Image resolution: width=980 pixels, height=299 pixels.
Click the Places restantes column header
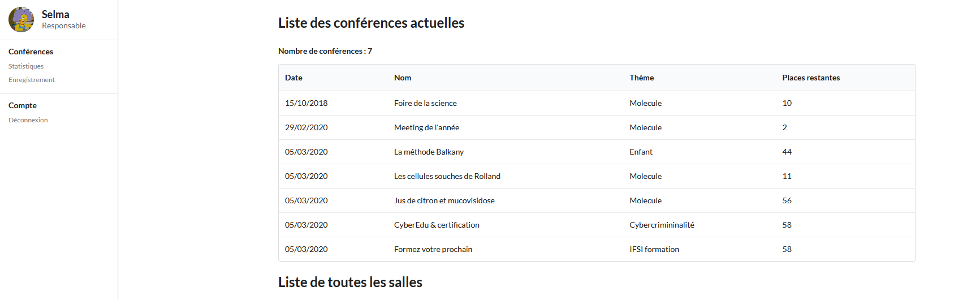coord(811,78)
